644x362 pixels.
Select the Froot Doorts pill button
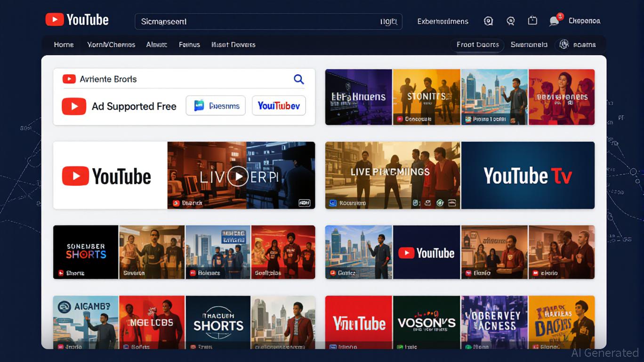coord(477,45)
